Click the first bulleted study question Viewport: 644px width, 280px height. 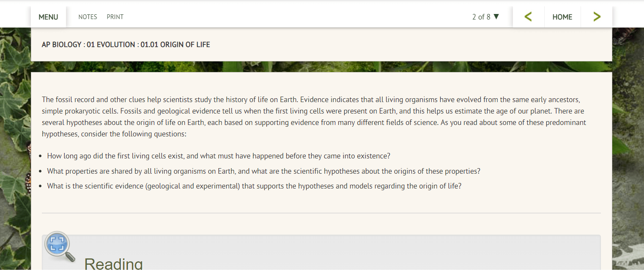point(219,155)
